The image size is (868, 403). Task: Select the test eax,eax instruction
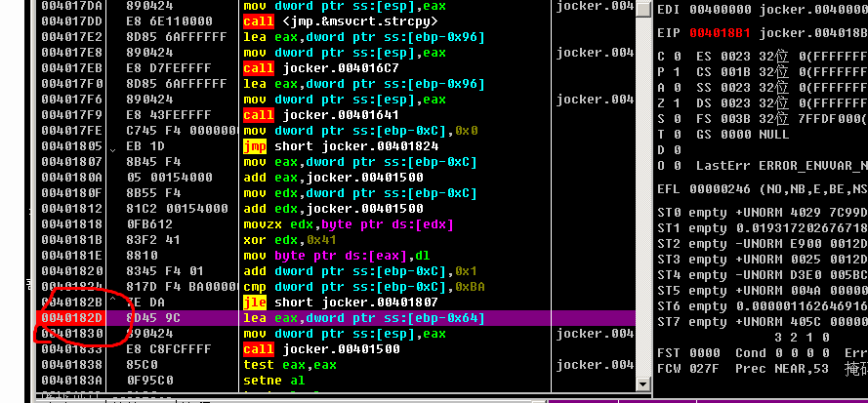pos(290,365)
